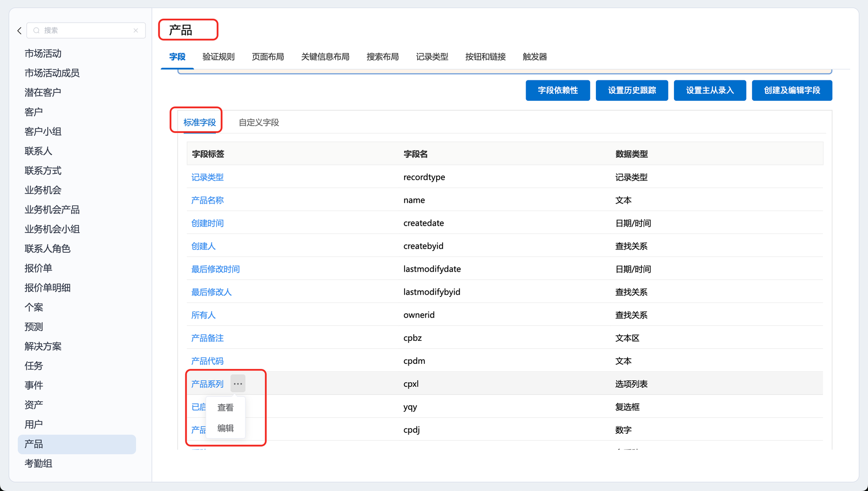
Task: Click the magnifier icon in search field
Action: 36,30
